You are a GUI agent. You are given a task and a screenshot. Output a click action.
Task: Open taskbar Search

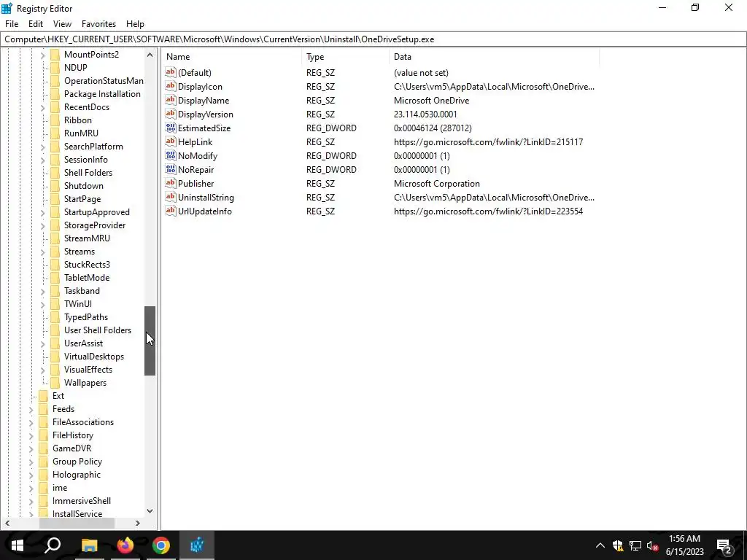click(53, 545)
